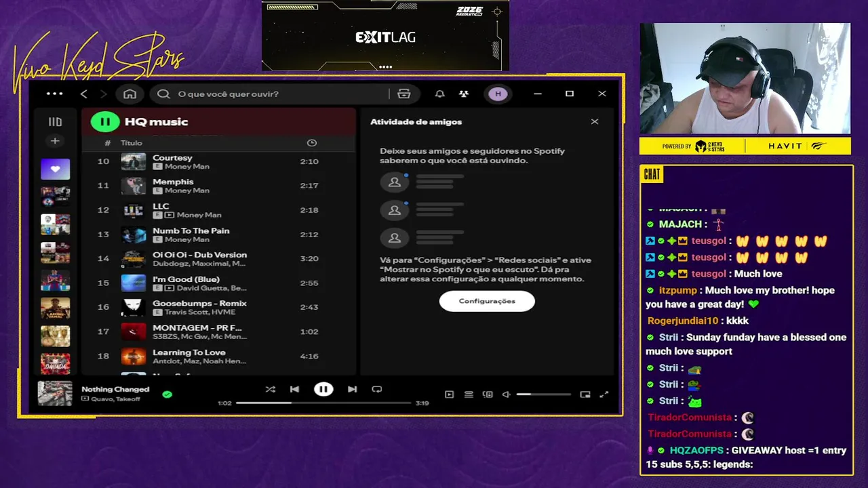Skip to the next track

(x=352, y=389)
